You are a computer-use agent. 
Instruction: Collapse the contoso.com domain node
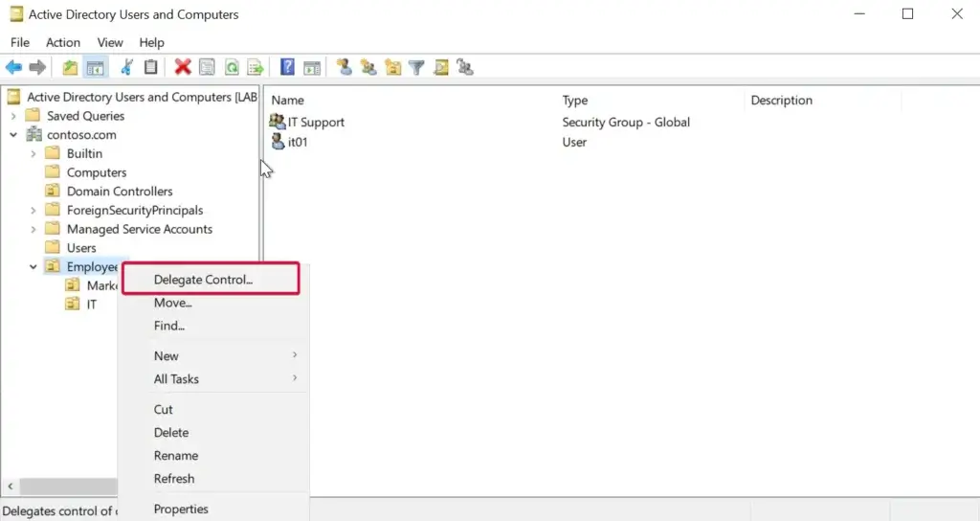(13, 135)
